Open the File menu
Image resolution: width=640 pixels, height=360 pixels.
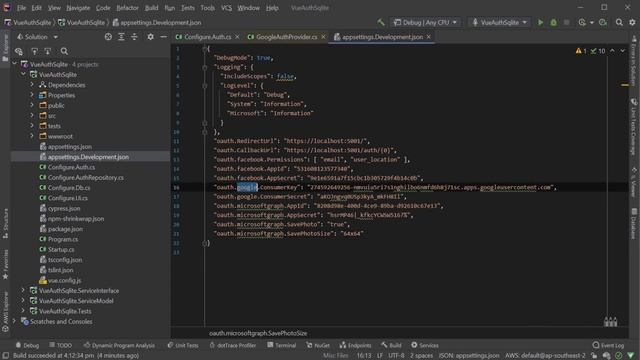tap(21, 8)
